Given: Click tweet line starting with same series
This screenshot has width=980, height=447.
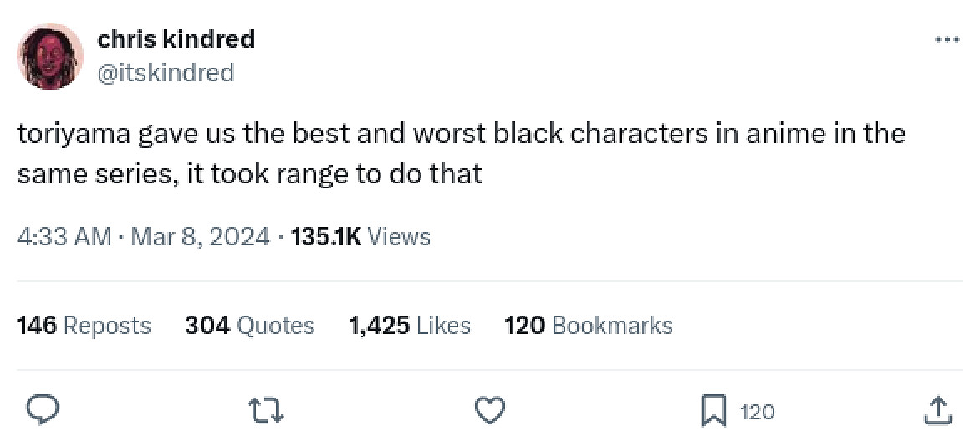Looking at the screenshot, I should tap(249, 173).
